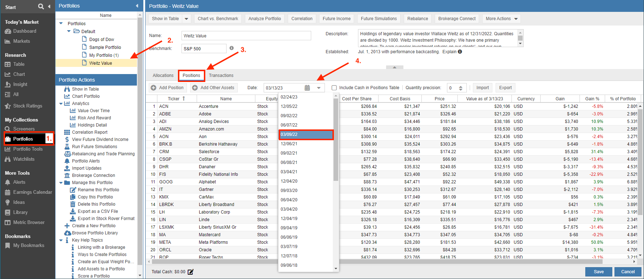Click the Chart vs. Benchmark button

click(218, 19)
